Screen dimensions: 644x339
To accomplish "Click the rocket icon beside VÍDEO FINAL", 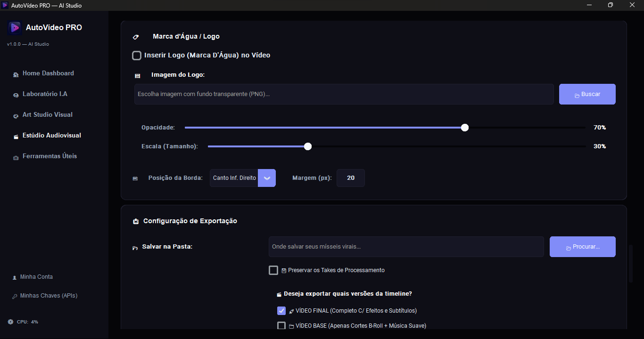I will 291,311.
